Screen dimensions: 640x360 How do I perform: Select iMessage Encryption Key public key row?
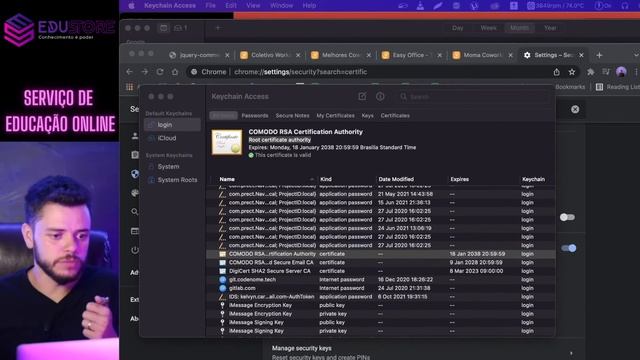point(380,305)
